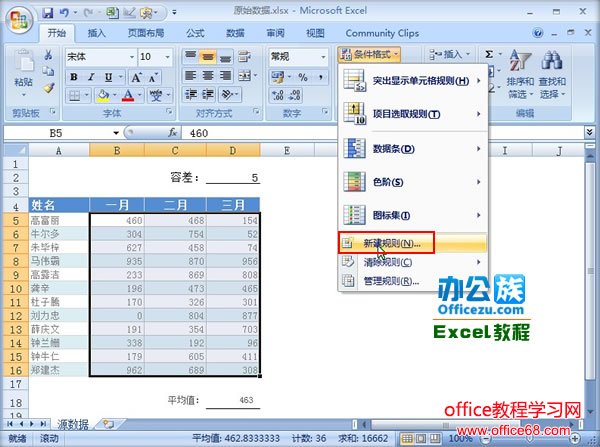Toggle middle vertical alignment
The width and height of the screenshot is (600, 447).
(208, 57)
